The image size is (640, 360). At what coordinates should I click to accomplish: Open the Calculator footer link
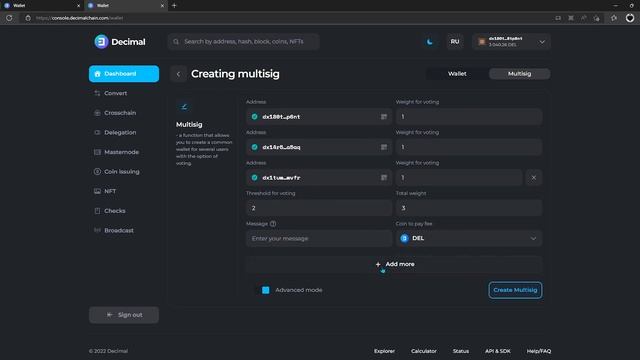tap(424, 351)
